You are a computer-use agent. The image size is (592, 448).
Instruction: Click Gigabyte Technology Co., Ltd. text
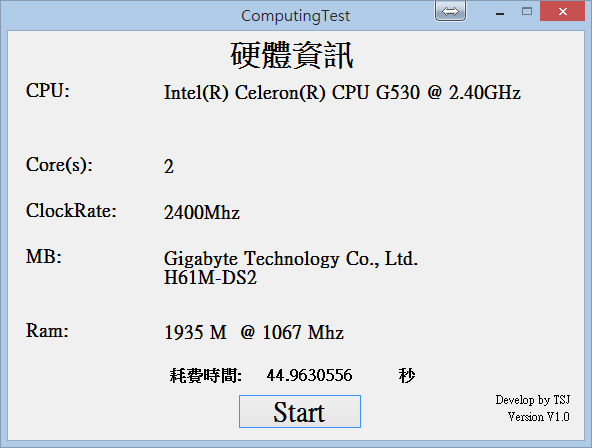point(291,259)
